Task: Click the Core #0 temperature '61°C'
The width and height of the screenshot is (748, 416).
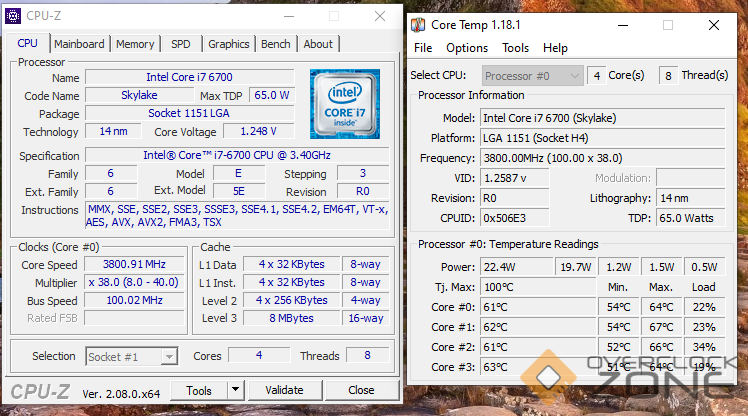Action: (x=538, y=307)
